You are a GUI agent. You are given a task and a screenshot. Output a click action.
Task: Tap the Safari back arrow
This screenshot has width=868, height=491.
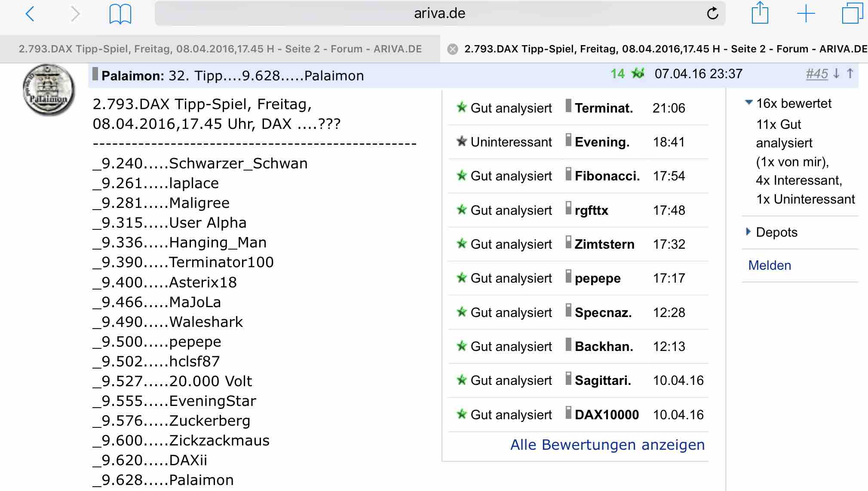tap(30, 14)
